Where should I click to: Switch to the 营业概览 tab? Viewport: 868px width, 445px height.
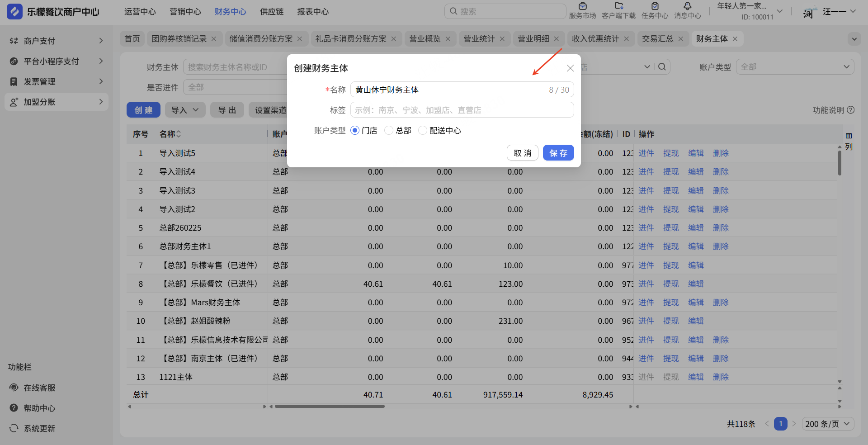click(x=425, y=39)
